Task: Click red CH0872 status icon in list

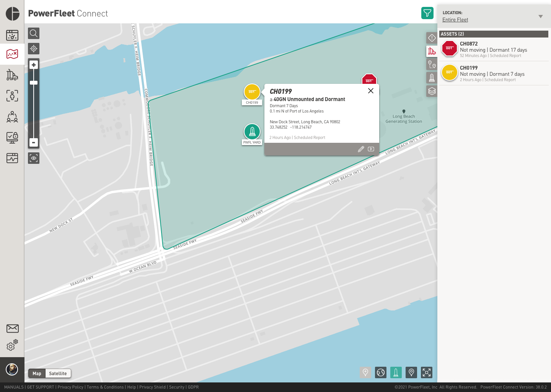Action: (450, 49)
